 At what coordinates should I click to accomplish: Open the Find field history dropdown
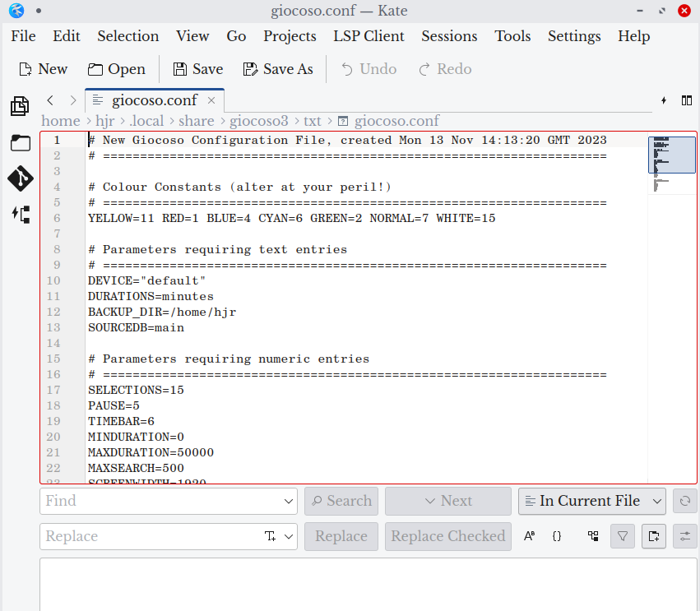pos(288,500)
